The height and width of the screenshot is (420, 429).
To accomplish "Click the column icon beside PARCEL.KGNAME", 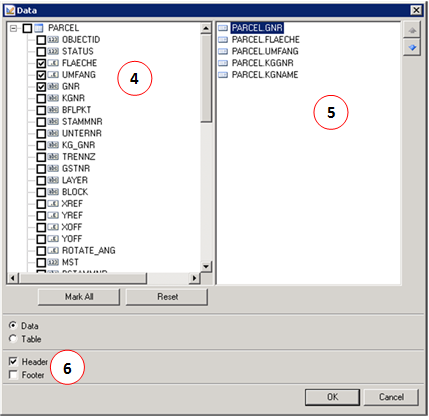I will (223, 75).
